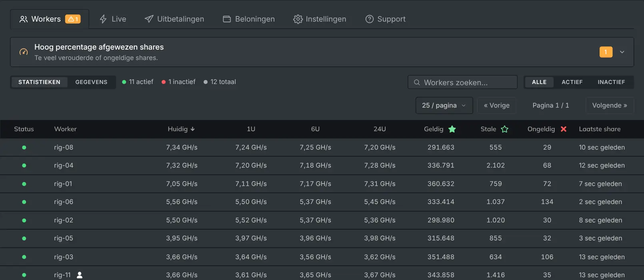Click the green status dot for rig-02

pyautogui.click(x=24, y=220)
